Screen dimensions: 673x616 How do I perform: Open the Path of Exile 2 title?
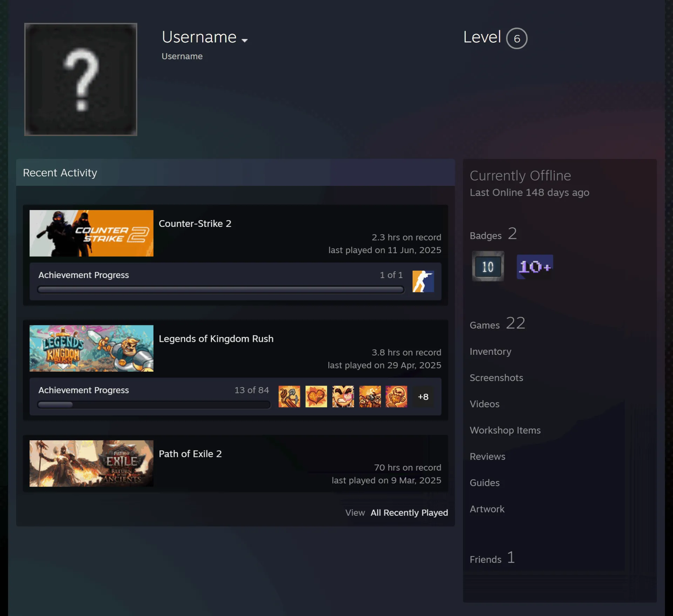(x=190, y=454)
